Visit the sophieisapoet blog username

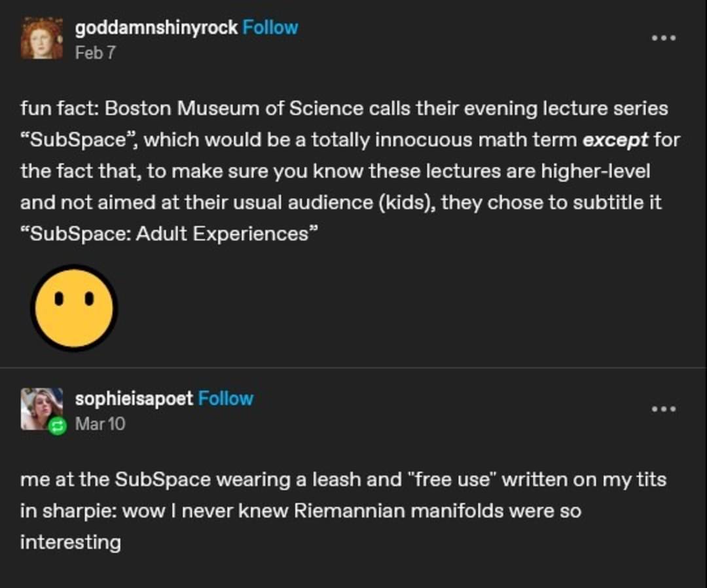click(x=134, y=398)
